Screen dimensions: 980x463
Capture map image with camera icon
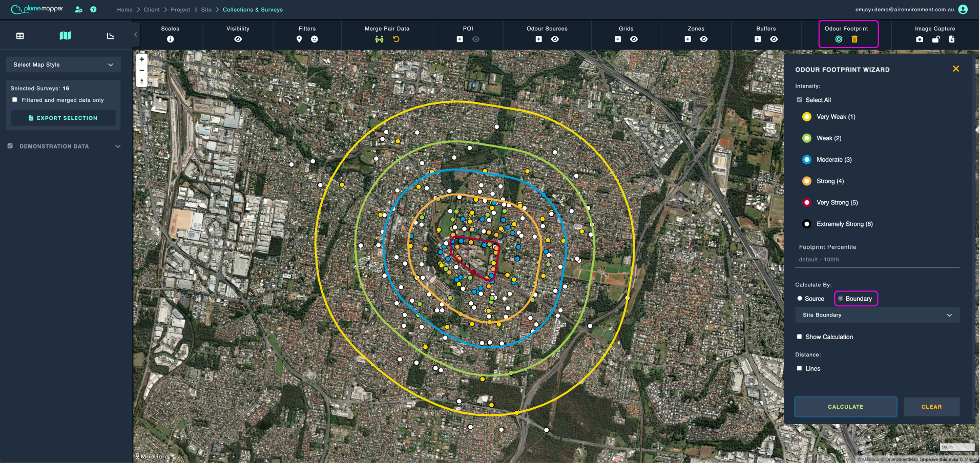pyautogui.click(x=920, y=39)
